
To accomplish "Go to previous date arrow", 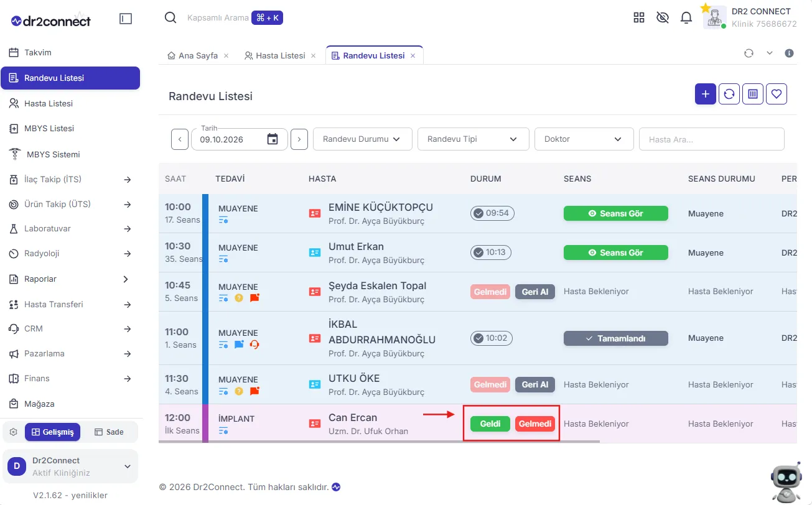I will tap(180, 139).
